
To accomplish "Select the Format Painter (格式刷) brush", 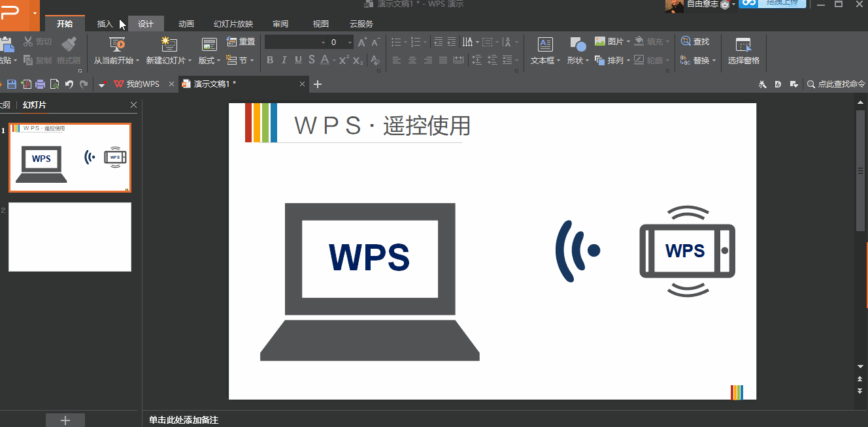I will point(69,44).
